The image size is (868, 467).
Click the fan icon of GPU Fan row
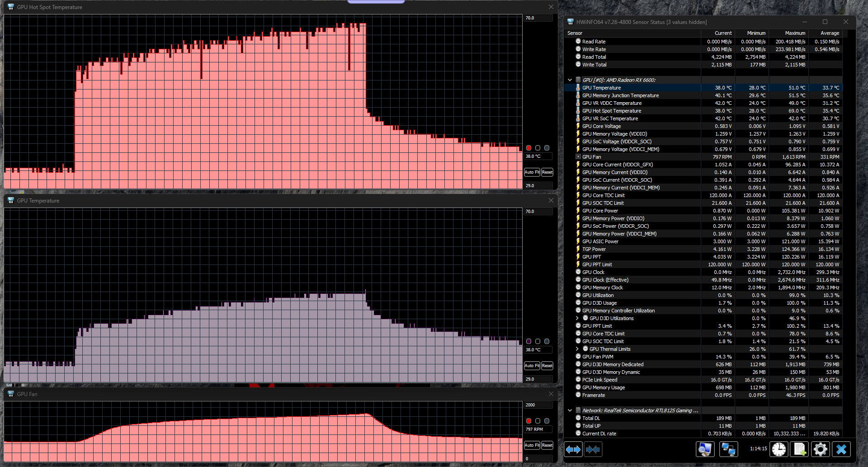(x=578, y=157)
